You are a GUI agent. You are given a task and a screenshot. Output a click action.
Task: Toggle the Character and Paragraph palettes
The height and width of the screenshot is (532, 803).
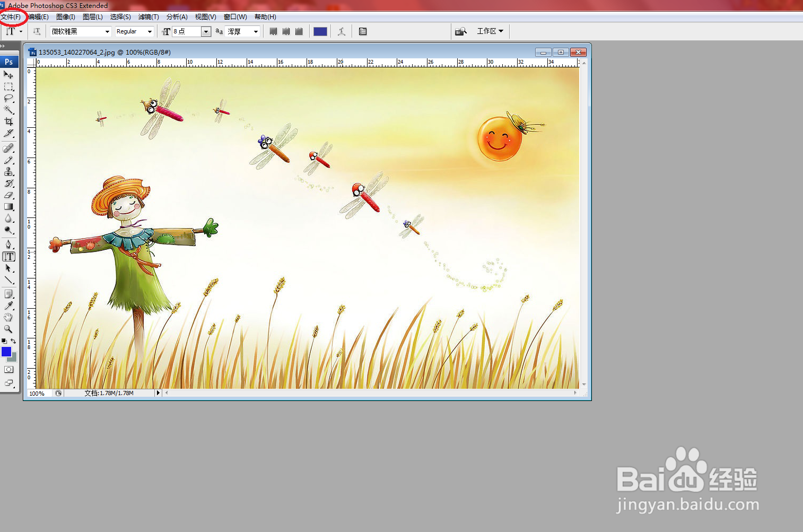point(363,31)
